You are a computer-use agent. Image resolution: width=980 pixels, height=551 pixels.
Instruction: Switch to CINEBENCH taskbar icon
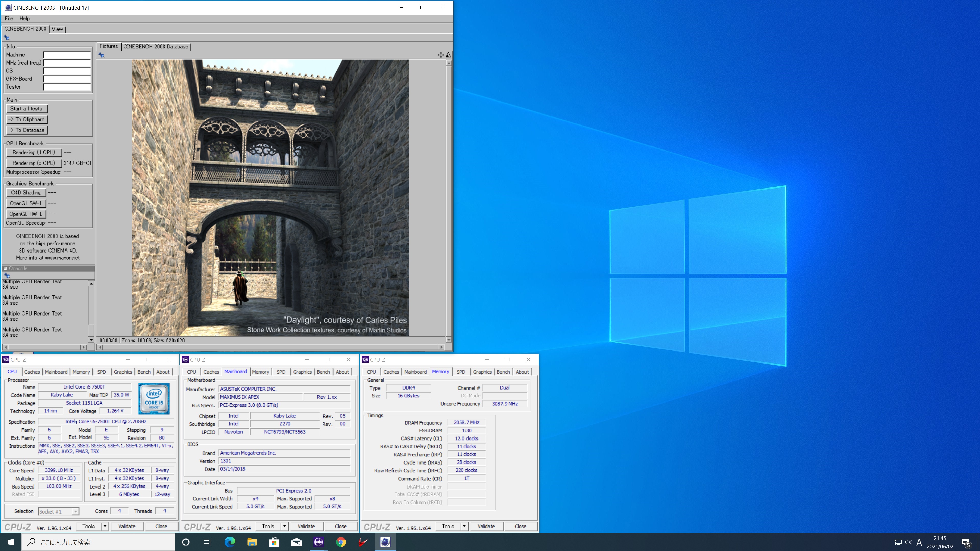coord(385,542)
